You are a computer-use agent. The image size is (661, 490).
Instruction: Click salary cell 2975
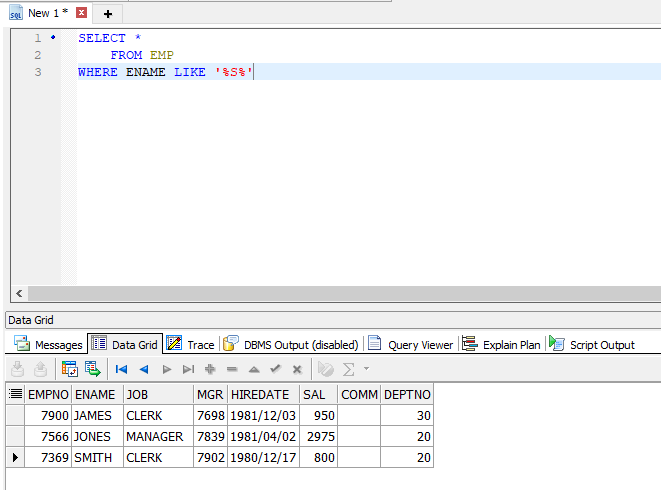[x=318, y=436]
